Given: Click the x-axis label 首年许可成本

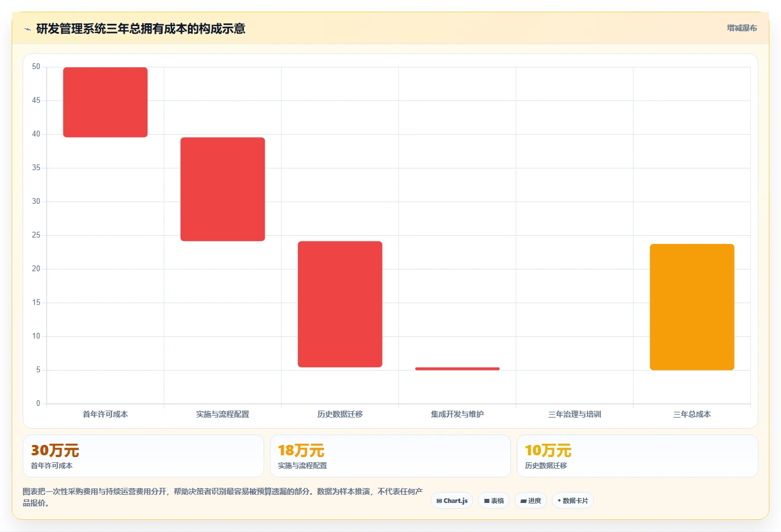Looking at the screenshot, I should click(105, 414).
